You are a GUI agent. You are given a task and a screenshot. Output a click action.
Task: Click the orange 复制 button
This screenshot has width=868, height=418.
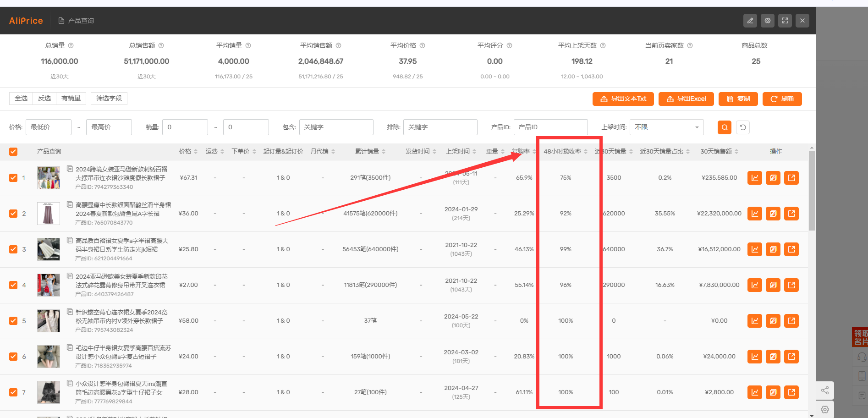pos(738,99)
